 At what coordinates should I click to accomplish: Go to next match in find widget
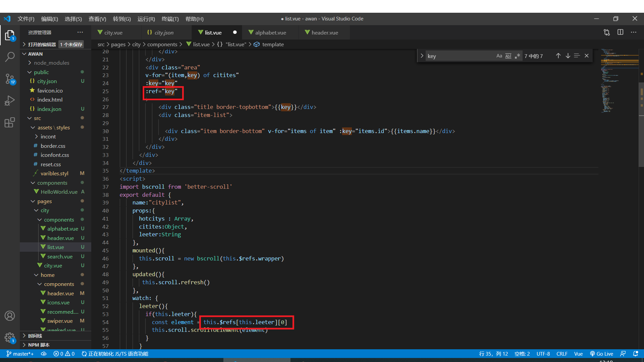[x=568, y=56]
